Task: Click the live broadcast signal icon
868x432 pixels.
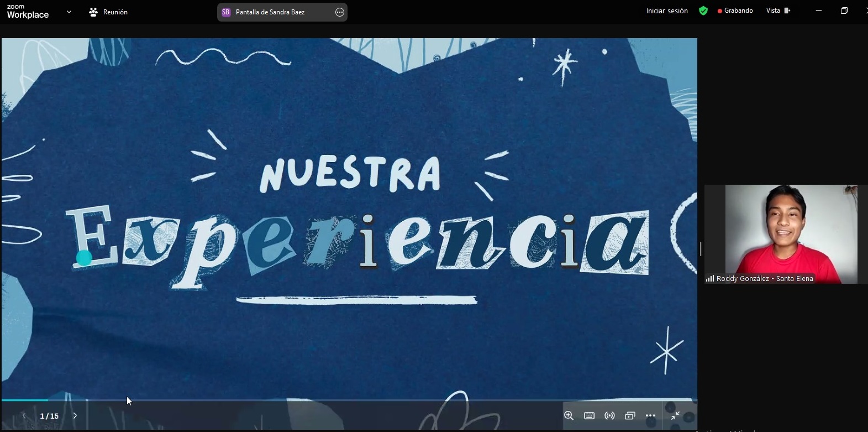Action: (x=609, y=415)
